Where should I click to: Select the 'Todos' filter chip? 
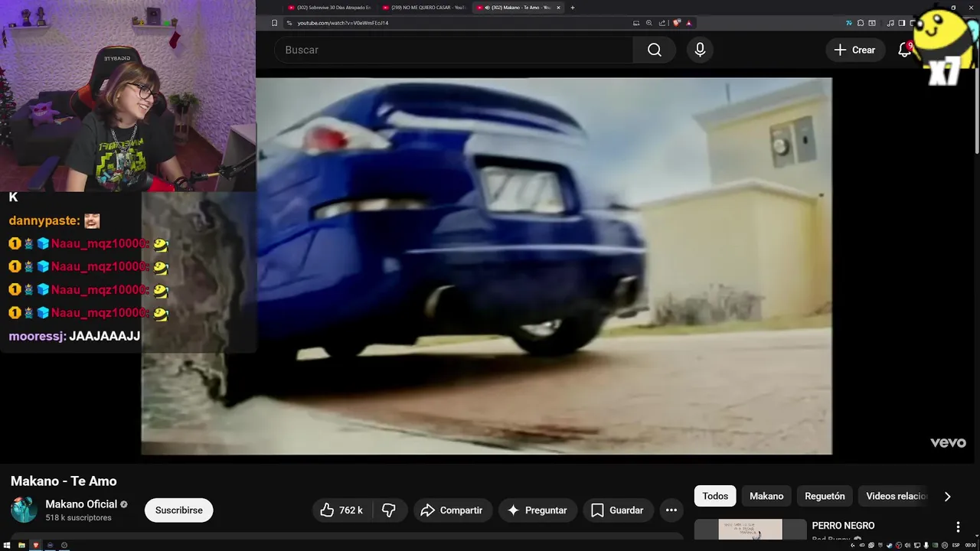point(715,496)
